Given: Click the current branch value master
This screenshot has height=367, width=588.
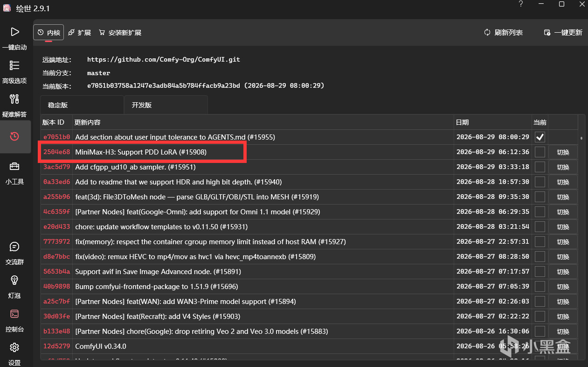Looking at the screenshot, I should pyautogui.click(x=99, y=73).
